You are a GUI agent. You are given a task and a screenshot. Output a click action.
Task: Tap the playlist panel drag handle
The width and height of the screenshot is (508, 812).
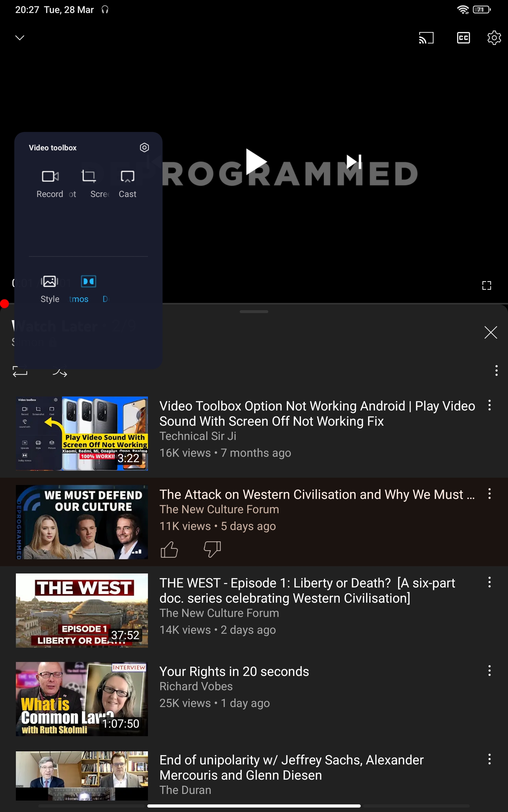[254, 311]
